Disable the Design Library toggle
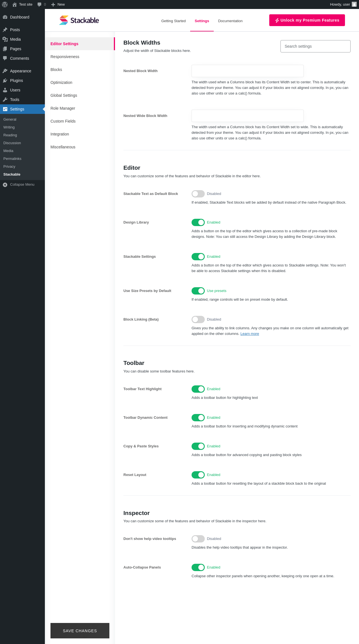 pyautogui.click(x=198, y=222)
